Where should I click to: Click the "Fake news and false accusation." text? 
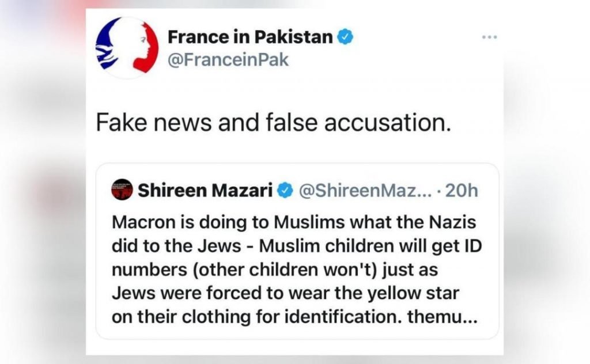click(271, 123)
